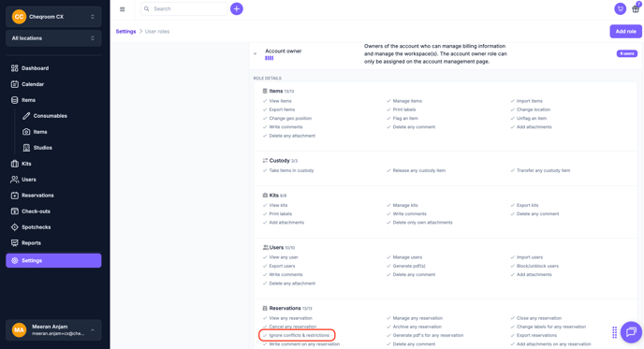Collapse the Account owner role row

255,53
